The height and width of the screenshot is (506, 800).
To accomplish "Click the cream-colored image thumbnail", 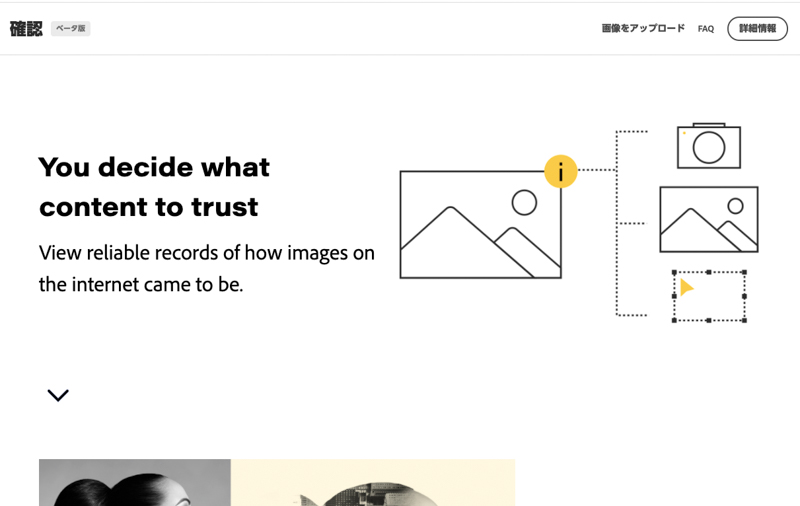I will tap(373, 482).
